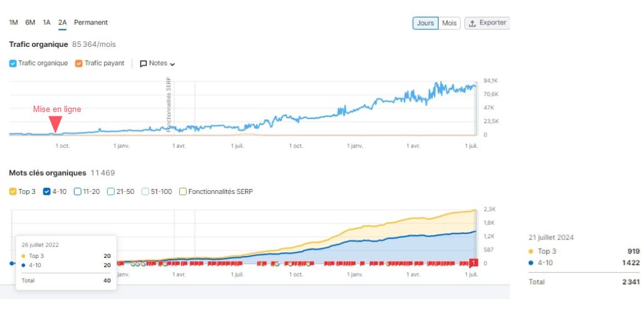Check the 51-100 positions box

[145, 191]
